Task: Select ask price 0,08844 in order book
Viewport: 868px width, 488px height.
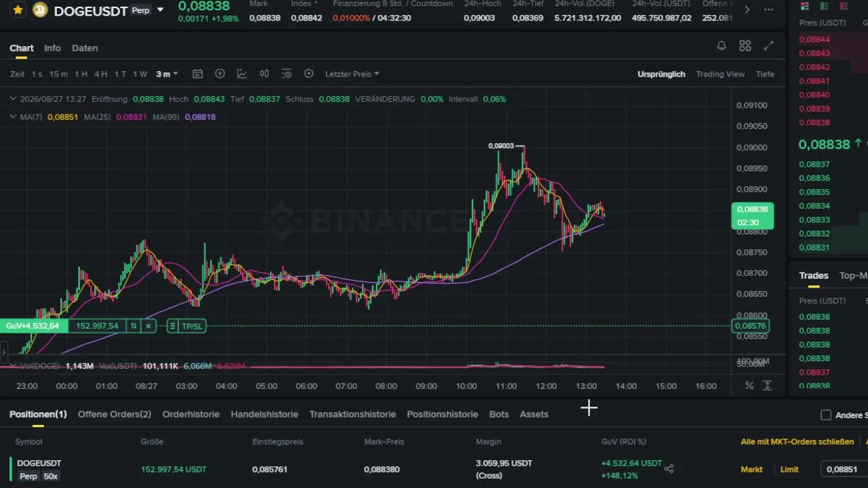Action: pyautogui.click(x=814, y=39)
